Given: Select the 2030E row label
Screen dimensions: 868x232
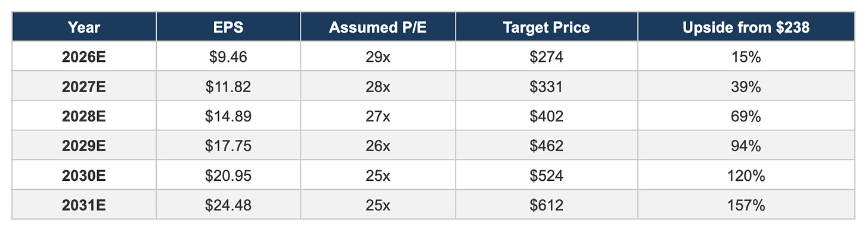Looking at the screenshot, I should tap(83, 176).
